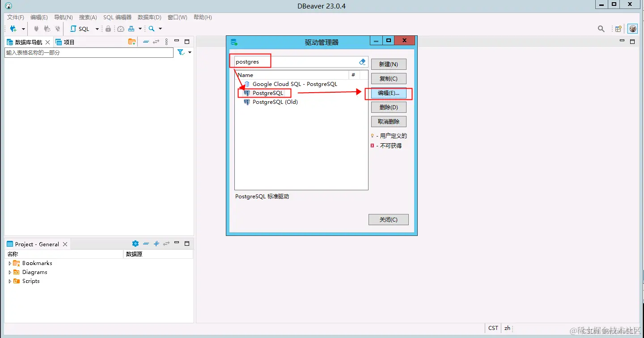Clear the driver search text eraser icon
This screenshot has width=644, height=338.
[363, 62]
